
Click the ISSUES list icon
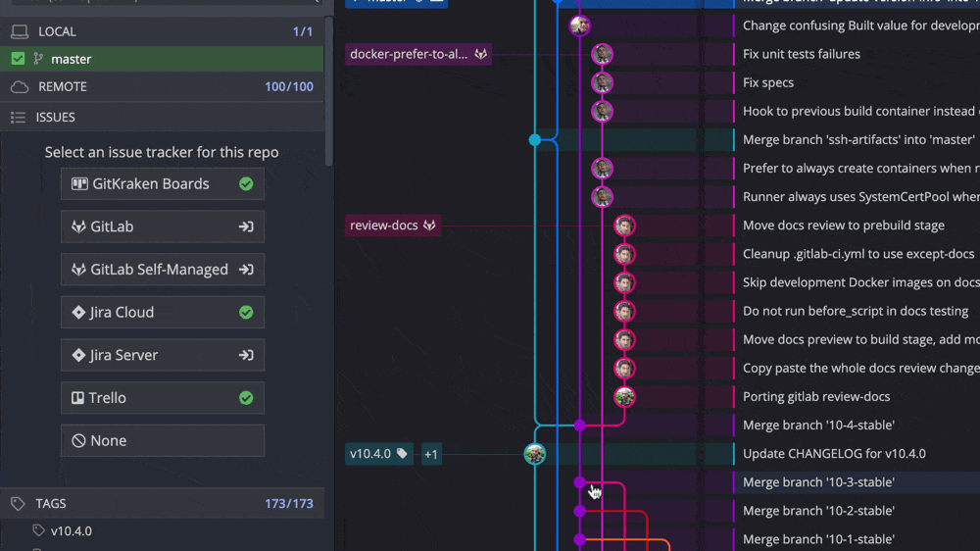tap(18, 117)
